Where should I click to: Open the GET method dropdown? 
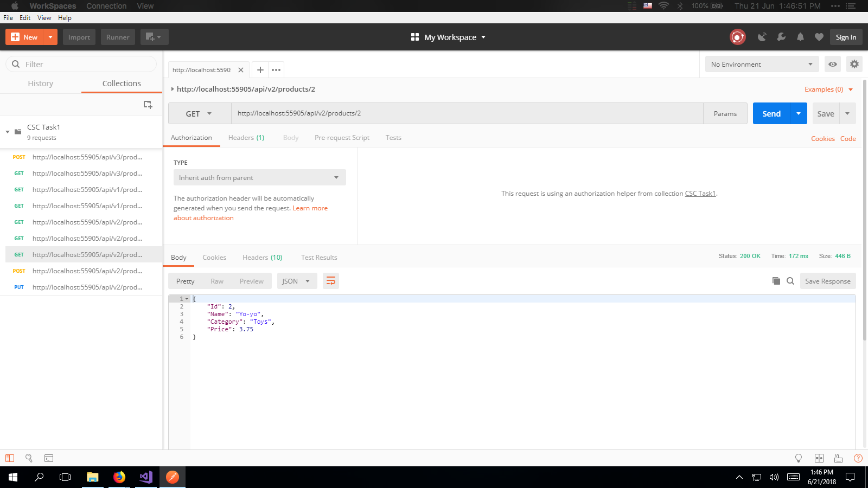click(199, 114)
